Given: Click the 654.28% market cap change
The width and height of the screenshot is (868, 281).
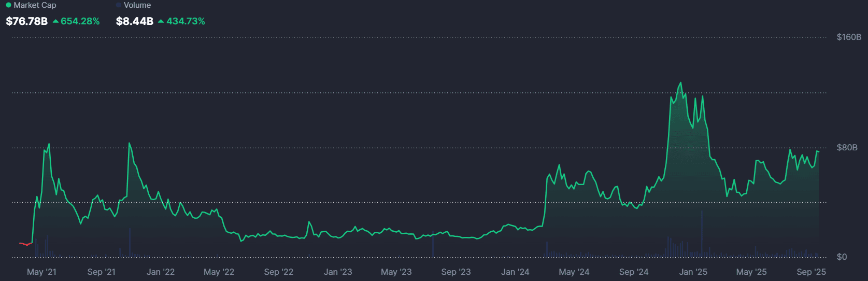Looking at the screenshot, I should tap(80, 21).
